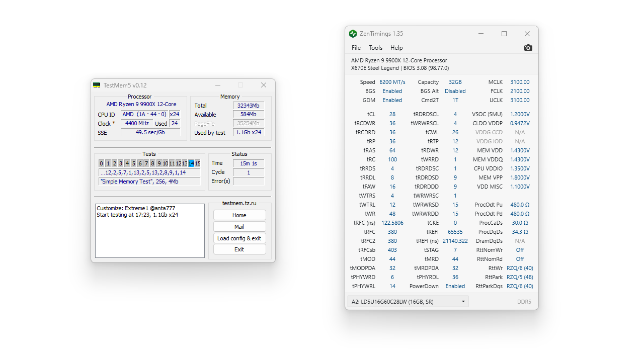Click the tRFC (ns) value 122.5806
Screen dimensions: 644x362
(x=392, y=223)
